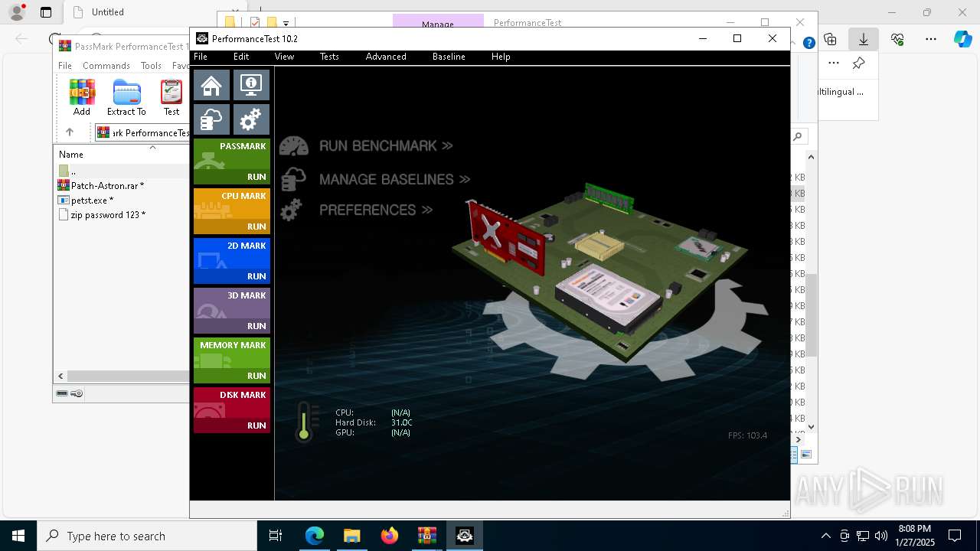Open the Baseline menu

tap(449, 57)
